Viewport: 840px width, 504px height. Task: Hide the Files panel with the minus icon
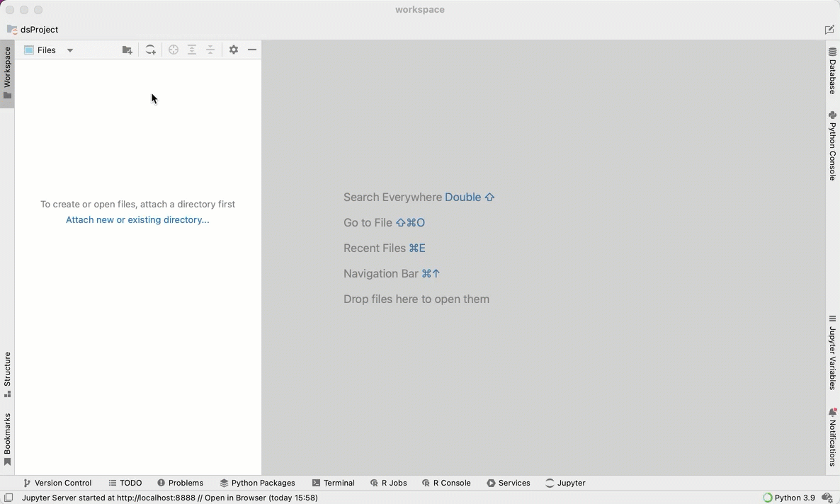[x=251, y=50]
